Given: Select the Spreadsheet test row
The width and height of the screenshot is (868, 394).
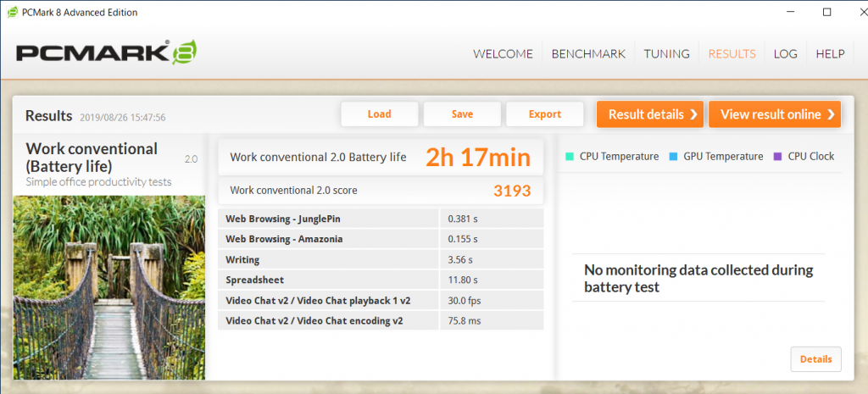Looking at the screenshot, I should (x=381, y=280).
